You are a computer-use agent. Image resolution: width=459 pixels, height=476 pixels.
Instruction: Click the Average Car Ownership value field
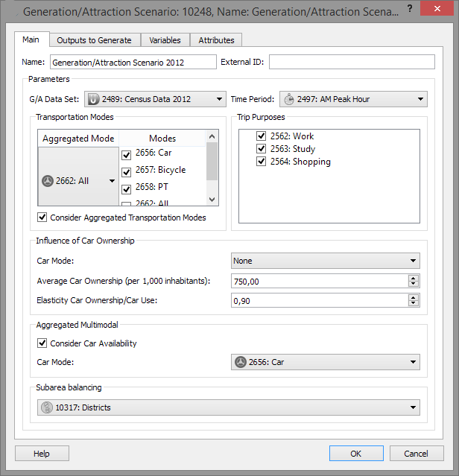pyautogui.click(x=320, y=281)
